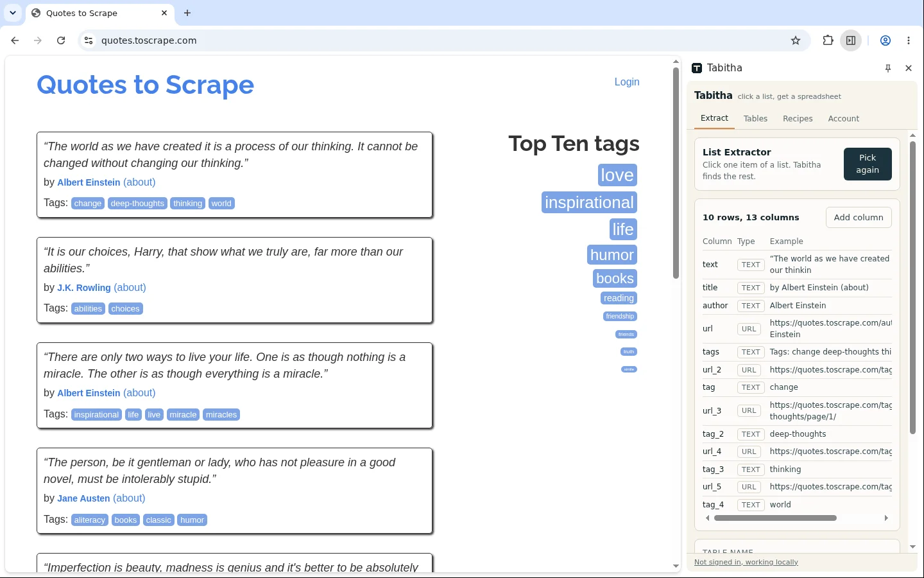Click the URL type badge for url_5 column
Image resolution: width=924 pixels, height=578 pixels.
tap(749, 487)
